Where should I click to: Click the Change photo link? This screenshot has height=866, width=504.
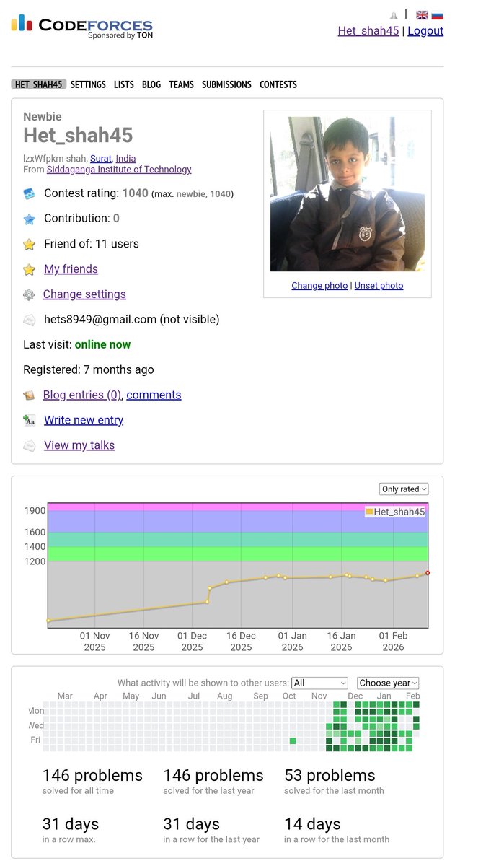pyautogui.click(x=319, y=286)
